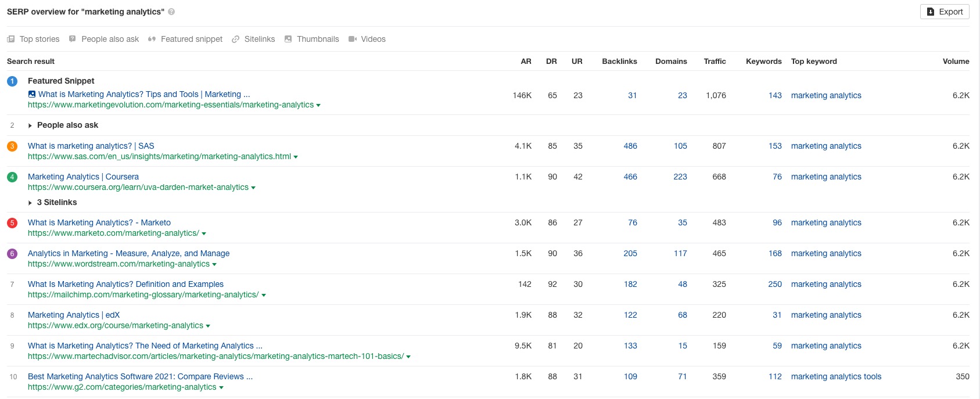The image size is (980, 399).
Task: Open 'Marketing Analytics | Coursera' result title
Action: tap(83, 177)
